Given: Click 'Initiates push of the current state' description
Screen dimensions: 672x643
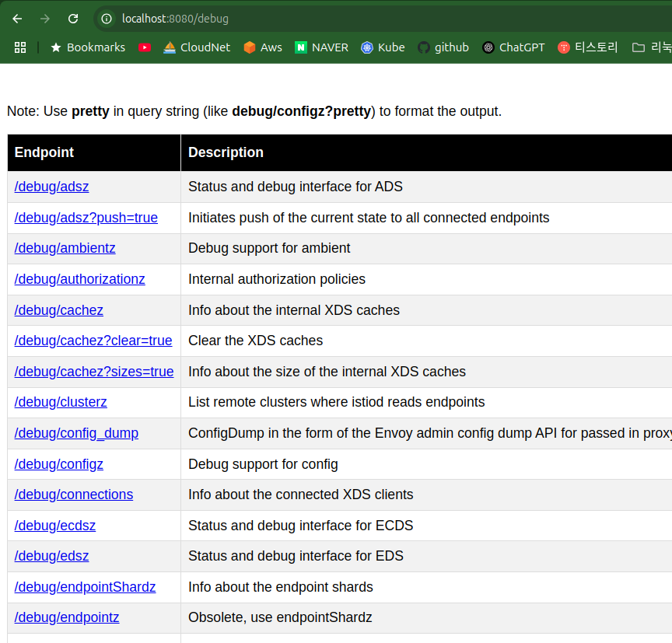Looking at the screenshot, I should pyautogui.click(x=369, y=218).
